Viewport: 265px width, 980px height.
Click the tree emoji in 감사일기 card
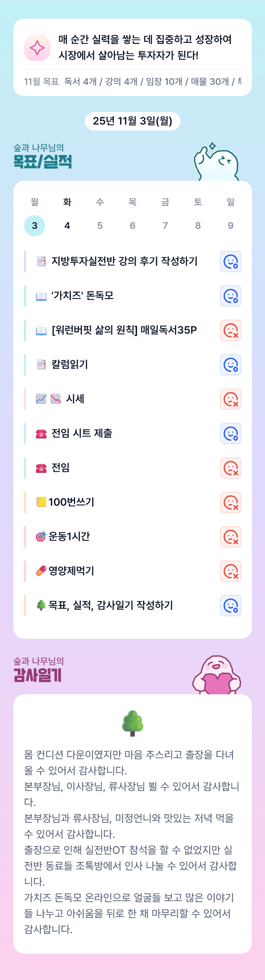[x=133, y=723]
